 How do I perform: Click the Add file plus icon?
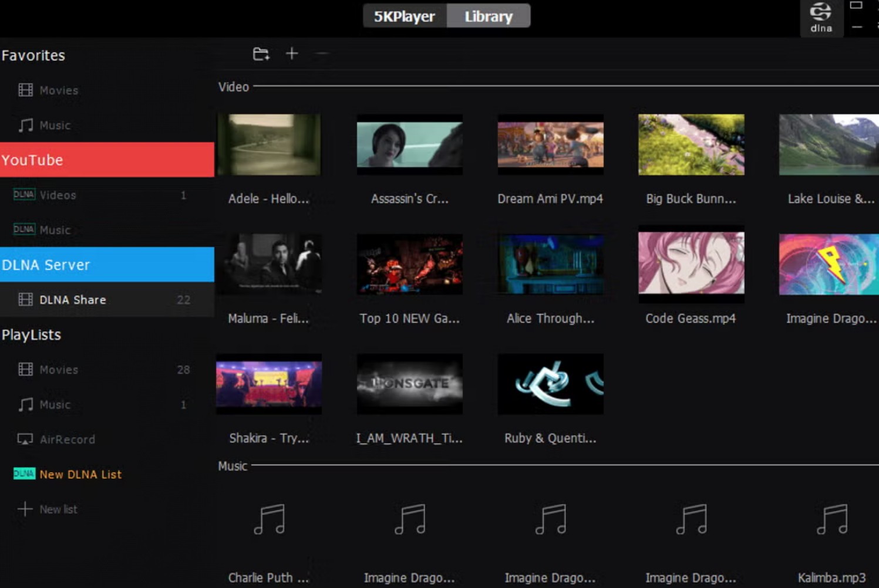[x=292, y=53]
